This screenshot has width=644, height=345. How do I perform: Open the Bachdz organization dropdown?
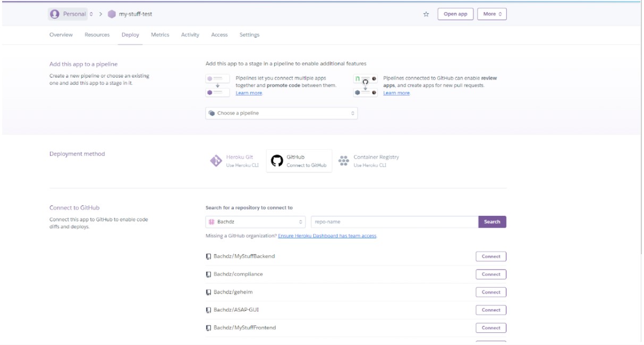click(256, 222)
